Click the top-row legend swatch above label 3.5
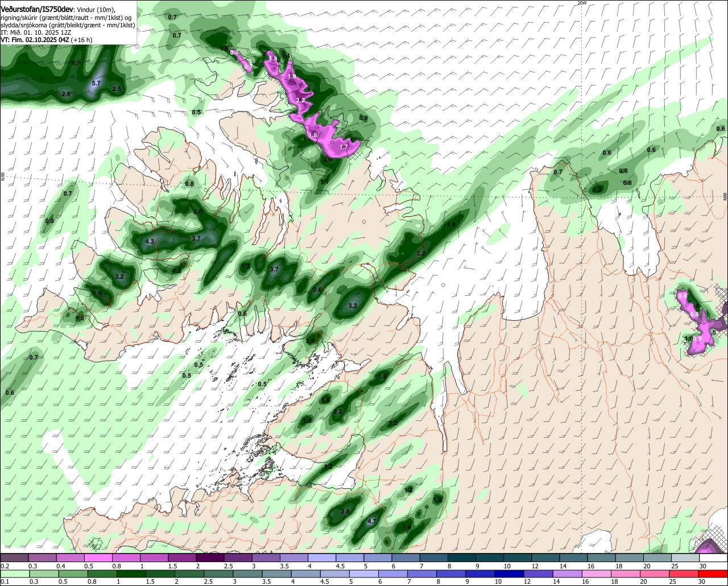 pyautogui.click(x=293, y=558)
